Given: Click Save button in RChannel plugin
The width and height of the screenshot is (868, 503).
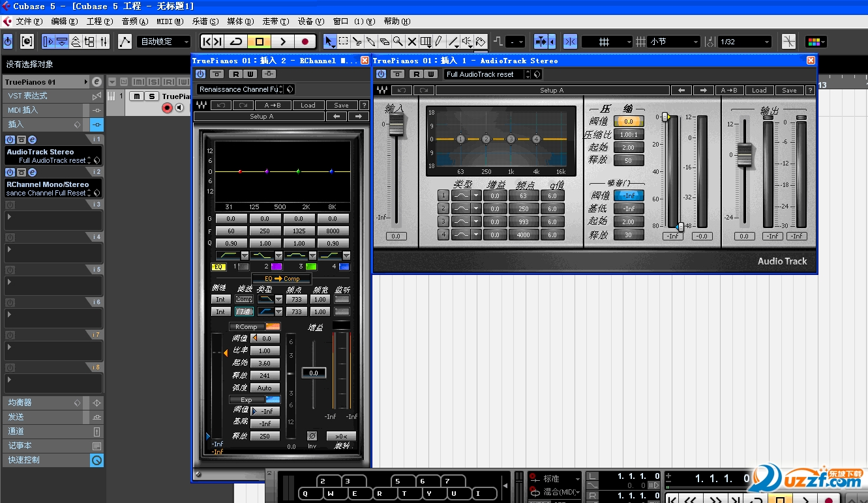Looking at the screenshot, I should pos(341,106).
